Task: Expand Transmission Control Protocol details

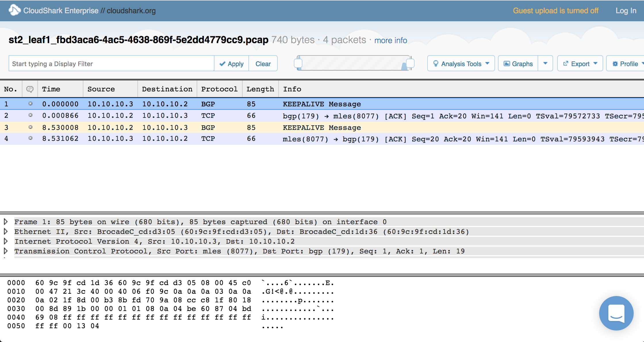Action: (x=5, y=251)
